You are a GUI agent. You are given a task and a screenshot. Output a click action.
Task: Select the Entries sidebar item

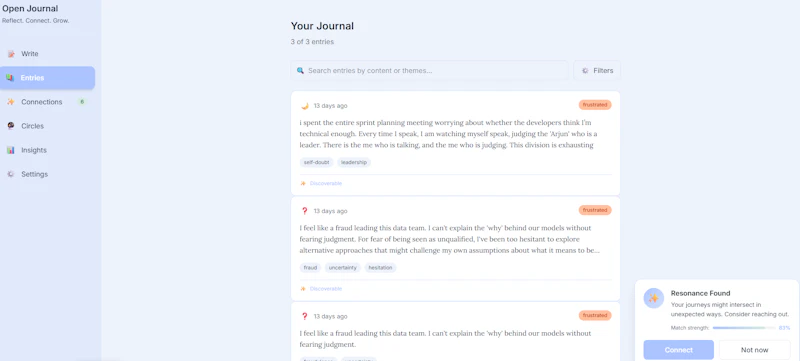tap(47, 78)
